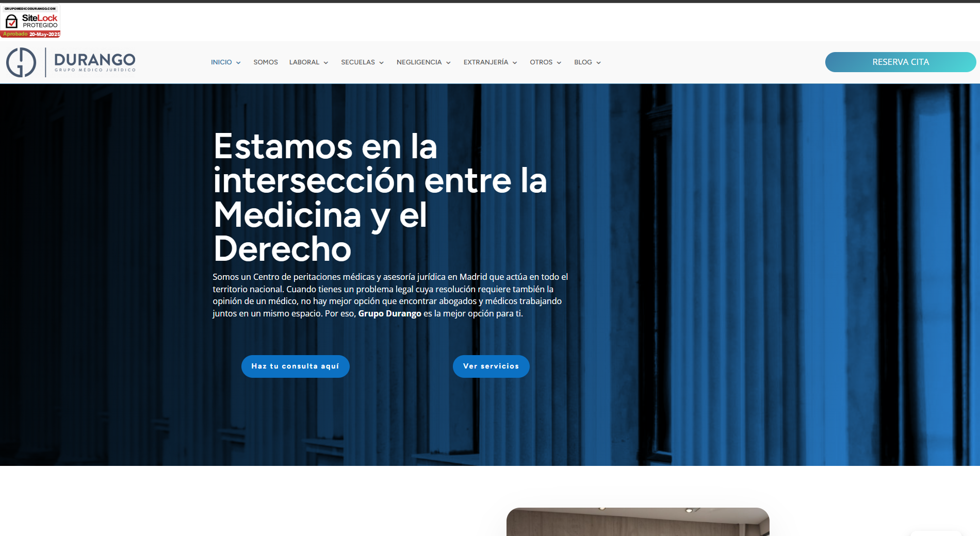980x536 pixels.
Task: Expand the LABORAL dropdown arrow
Action: pos(326,63)
